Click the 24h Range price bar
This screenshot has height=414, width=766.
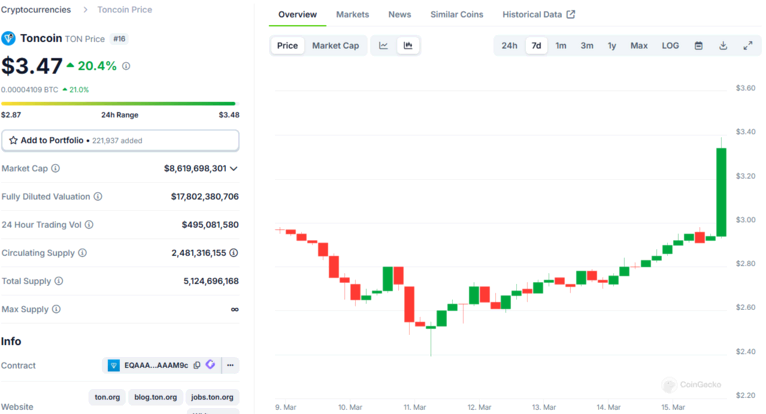[x=118, y=103]
